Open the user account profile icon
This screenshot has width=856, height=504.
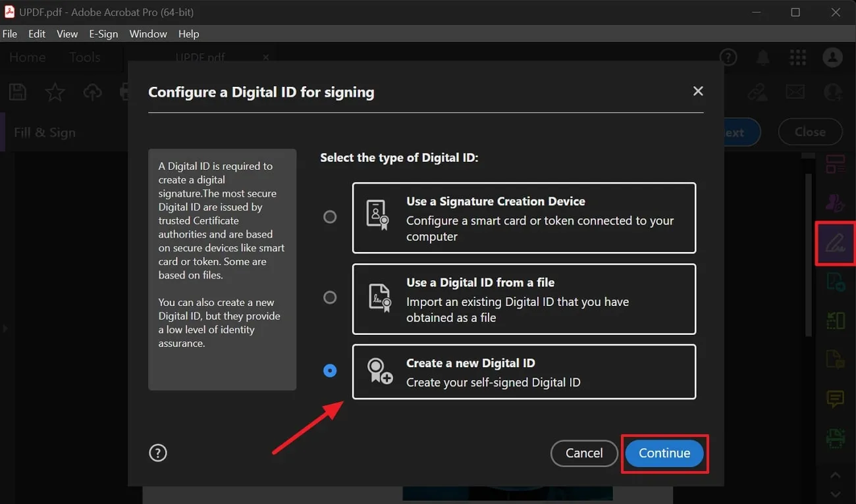[x=832, y=57]
